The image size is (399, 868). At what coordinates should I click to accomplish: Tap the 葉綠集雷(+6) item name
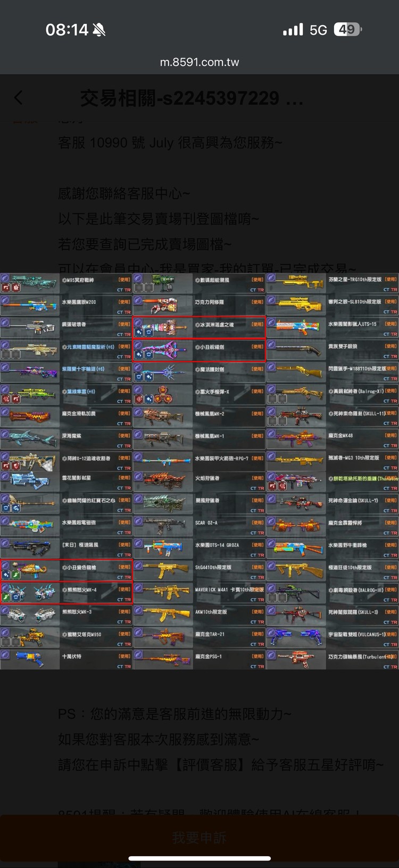[79, 391]
